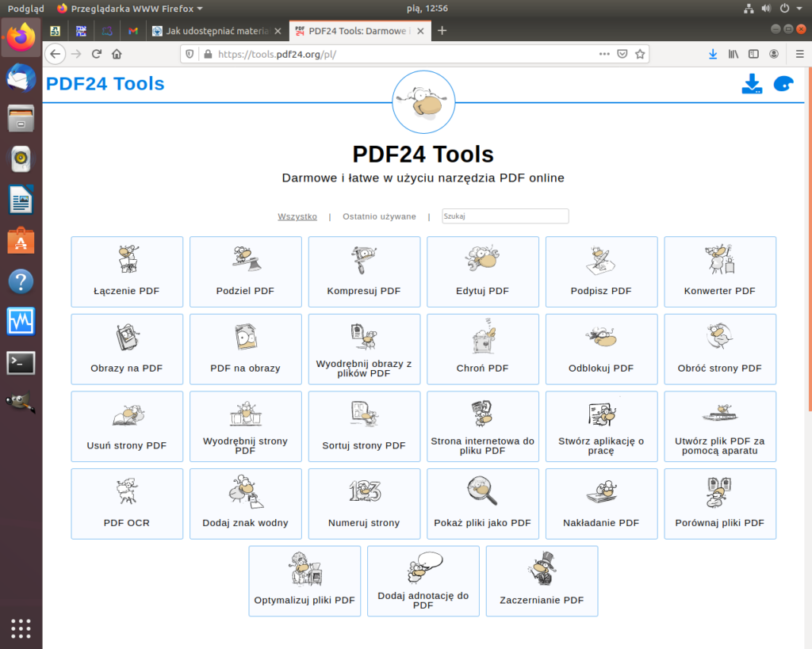Viewport: 812px width, 649px height.
Task: Open the Wyodrębnij strony PDF tool
Action: (246, 426)
